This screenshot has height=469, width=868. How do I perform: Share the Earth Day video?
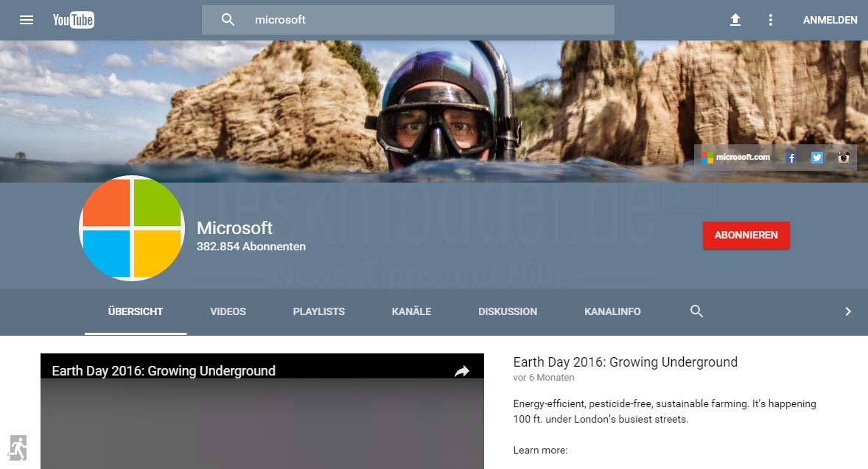point(462,371)
